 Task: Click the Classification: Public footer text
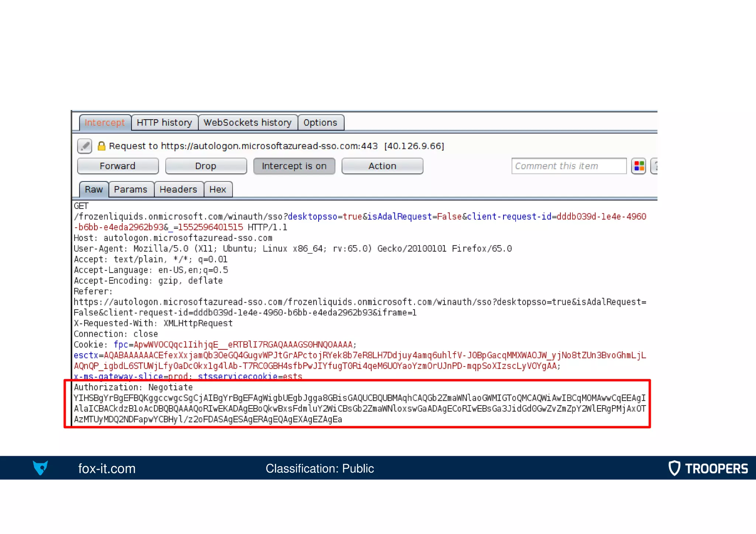[x=320, y=469]
